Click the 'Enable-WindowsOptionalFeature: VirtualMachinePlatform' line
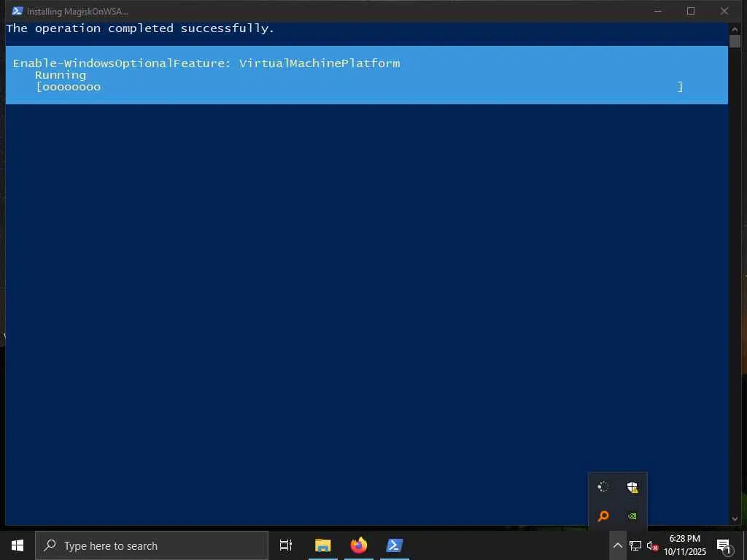The width and height of the screenshot is (747, 560). click(206, 63)
